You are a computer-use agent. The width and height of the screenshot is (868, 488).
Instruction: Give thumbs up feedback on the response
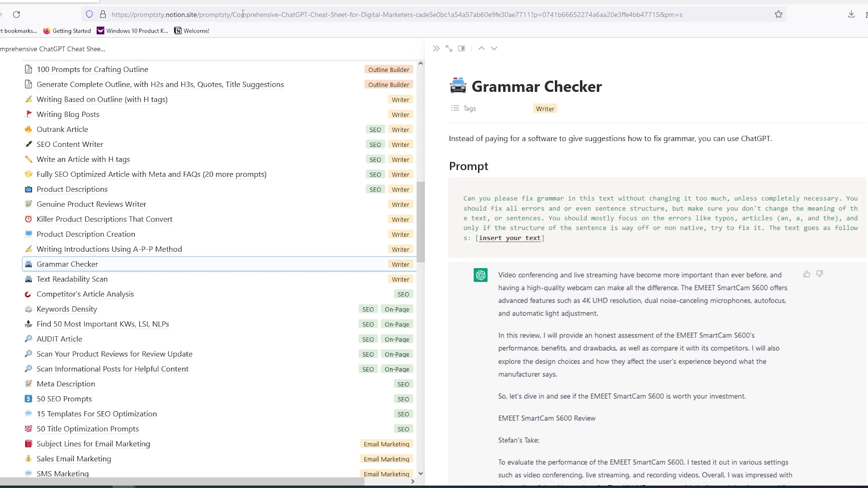807,274
